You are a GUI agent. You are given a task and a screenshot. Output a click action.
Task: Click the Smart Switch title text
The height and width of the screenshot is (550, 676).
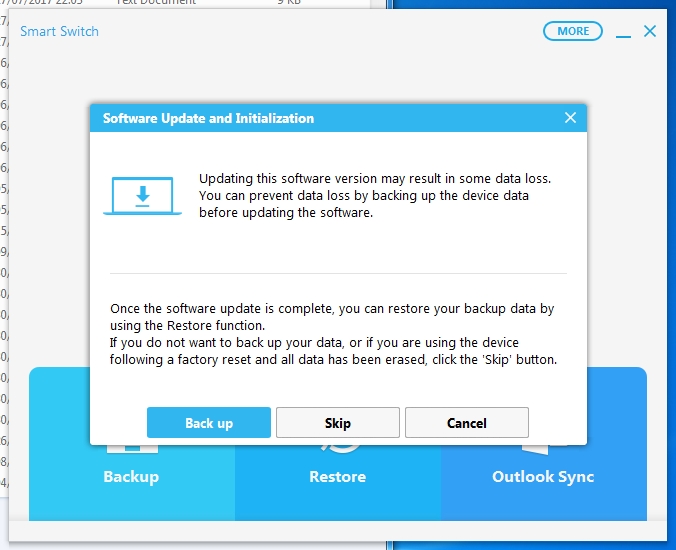59,31
